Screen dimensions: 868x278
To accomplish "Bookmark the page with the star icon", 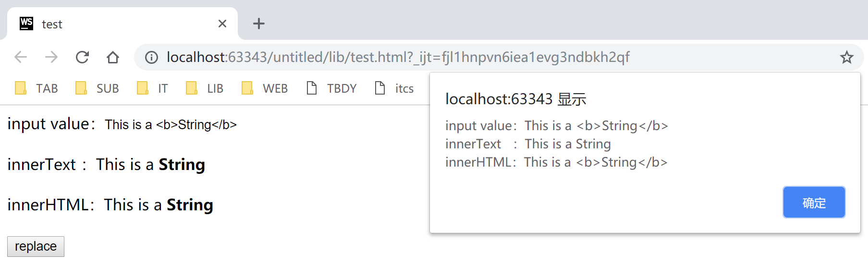I will [x=846, y=57].
